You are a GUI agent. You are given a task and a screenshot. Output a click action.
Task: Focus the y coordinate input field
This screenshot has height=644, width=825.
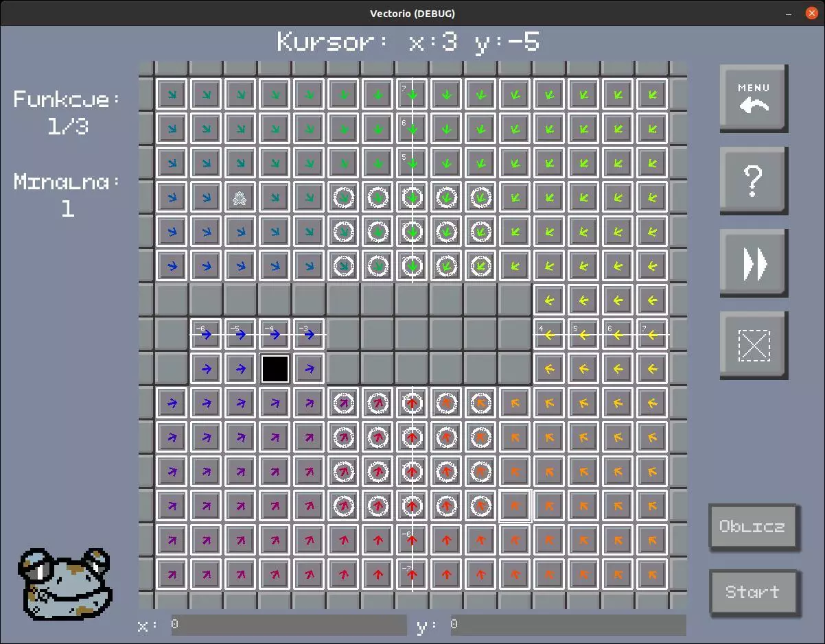tap(568, 625)
